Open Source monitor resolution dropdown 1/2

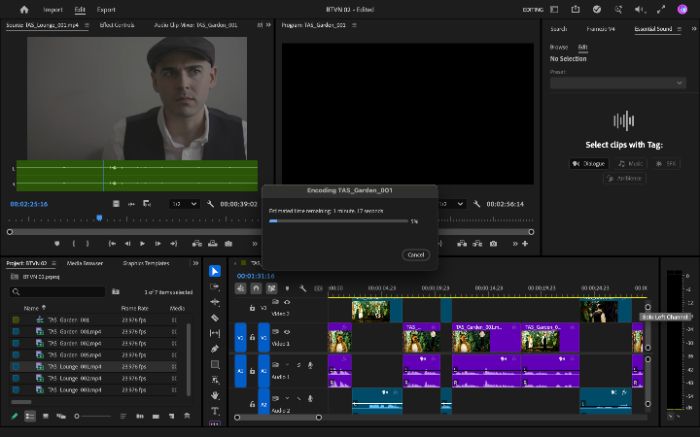pos(184,204)
